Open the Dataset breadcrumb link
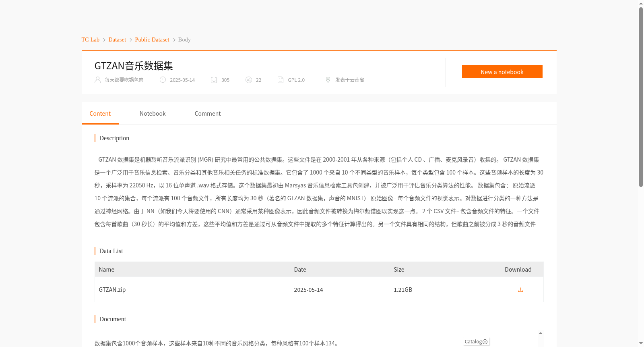Viewport: 644px width, 347px height. (117, 39)
